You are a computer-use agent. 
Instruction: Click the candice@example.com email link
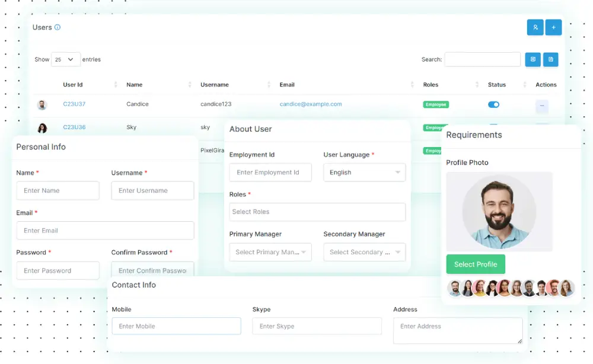(311, 104)
